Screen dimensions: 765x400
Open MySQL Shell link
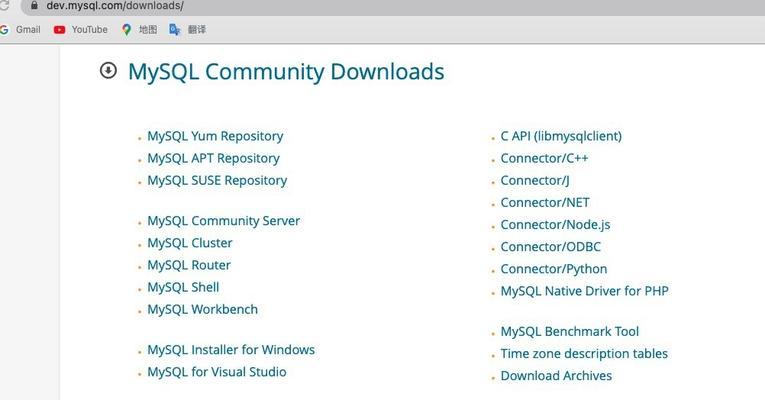183,287
